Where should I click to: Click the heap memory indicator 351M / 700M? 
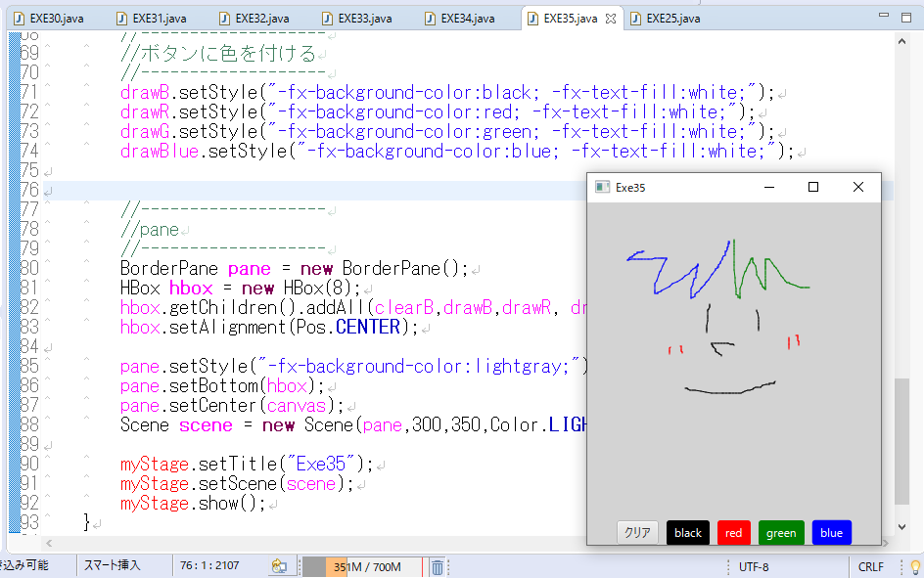[x=363, y=567]
